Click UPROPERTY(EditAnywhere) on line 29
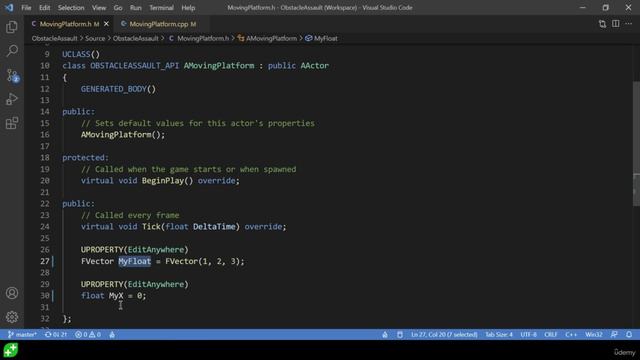Screen dimensions: 640x360 point(135,284)
